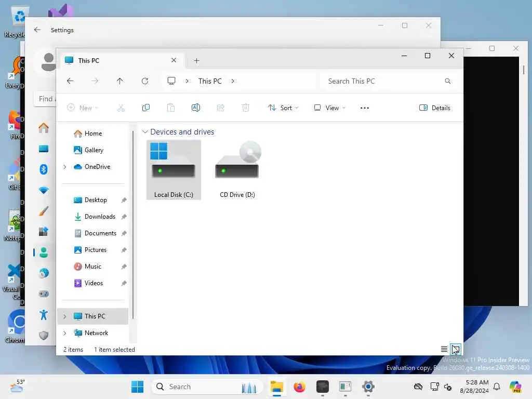Click Settings window back arrow

37,30
